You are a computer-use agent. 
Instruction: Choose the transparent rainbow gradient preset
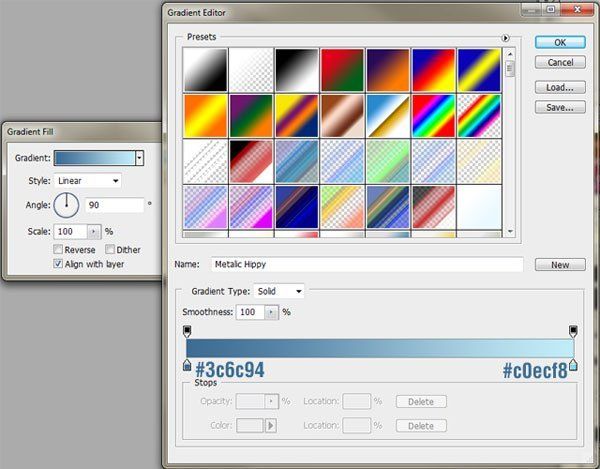click(x=479, y=116)
